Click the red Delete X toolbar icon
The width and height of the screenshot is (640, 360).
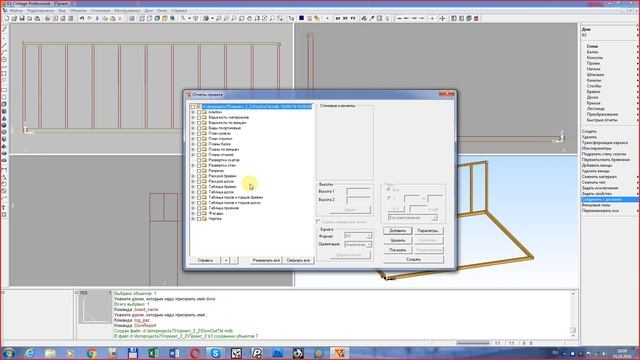point(120,18)
